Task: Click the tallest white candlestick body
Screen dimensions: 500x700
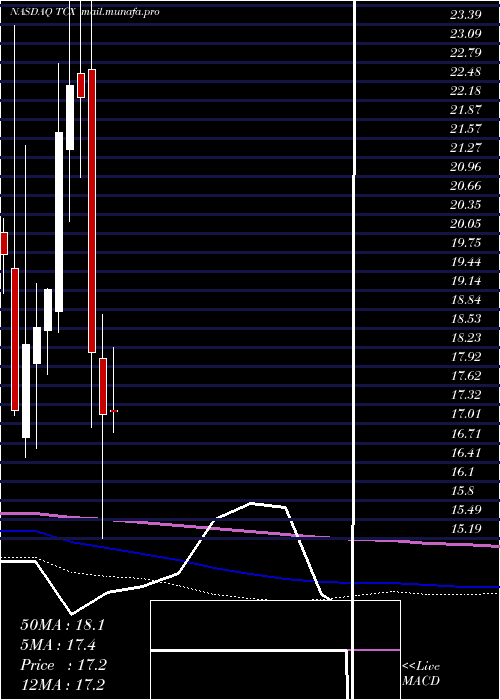Action: click(59, 222)
